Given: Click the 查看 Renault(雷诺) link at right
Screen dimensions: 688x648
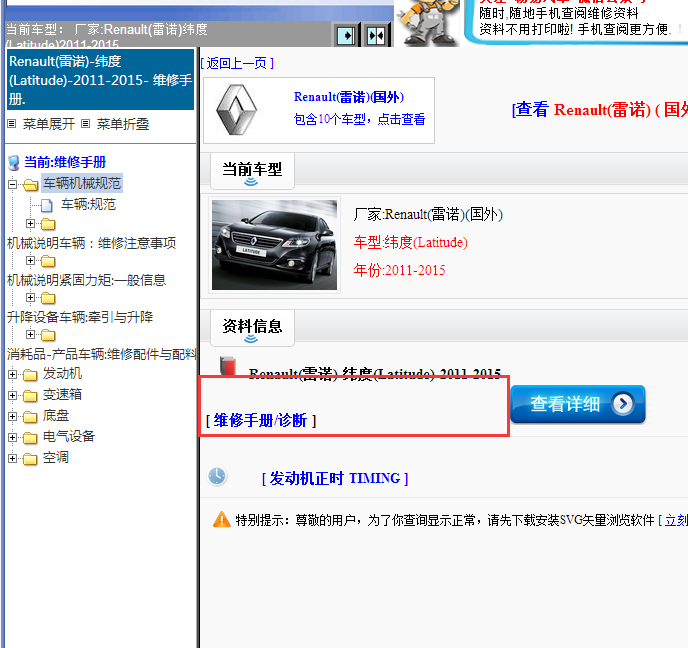Looking at the screenshot, I should coord(599,110).
